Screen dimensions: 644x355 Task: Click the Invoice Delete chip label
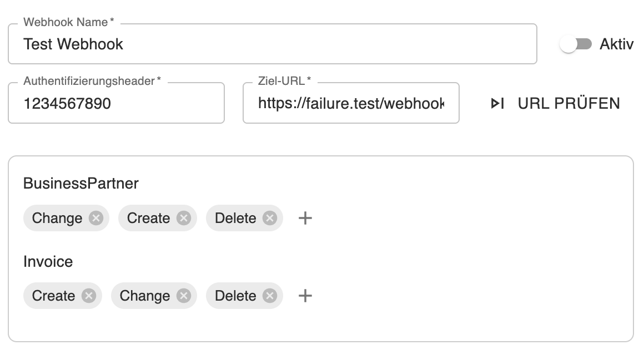point(235,296)
